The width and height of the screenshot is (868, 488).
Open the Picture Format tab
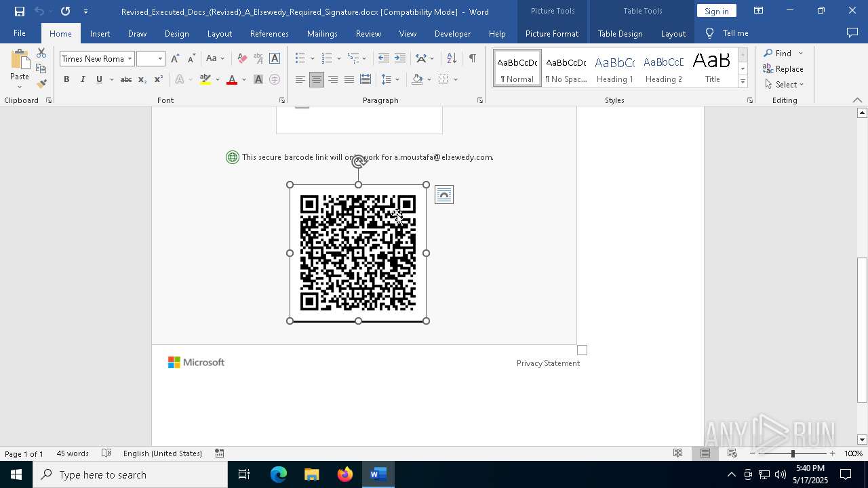coord(552,33)
